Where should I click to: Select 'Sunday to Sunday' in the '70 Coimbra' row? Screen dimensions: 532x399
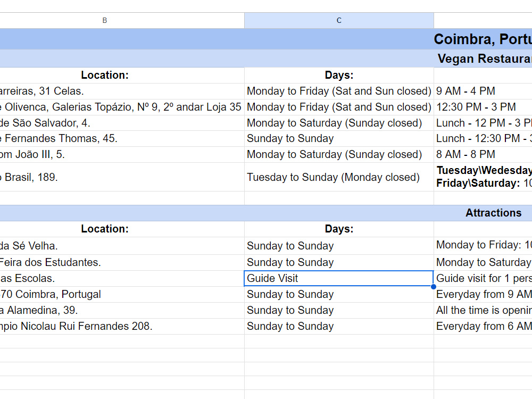point(339,294)
